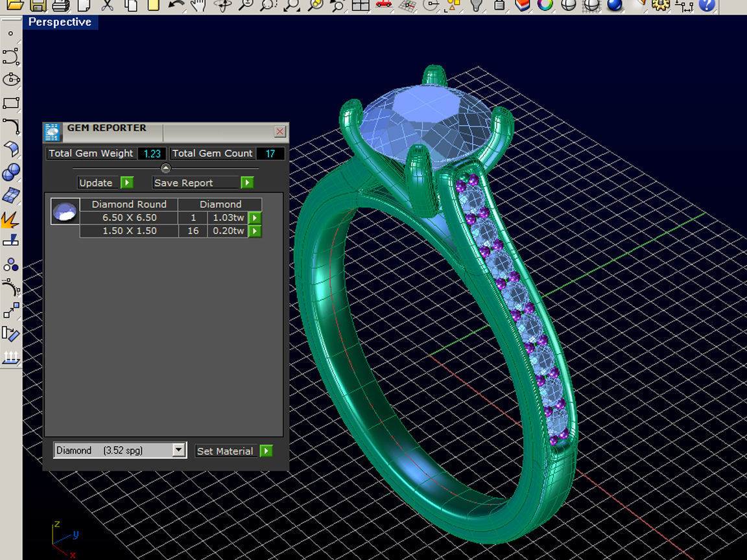Screen dimensions: 747x560
Task: Click the Paste clipboard icon
Action: click(x=154, y=5)
